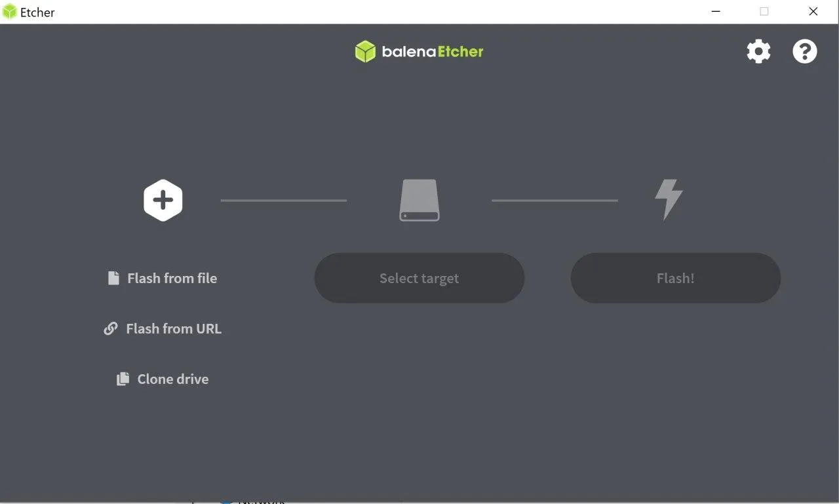Click the Flash! button

pos(676,278)
